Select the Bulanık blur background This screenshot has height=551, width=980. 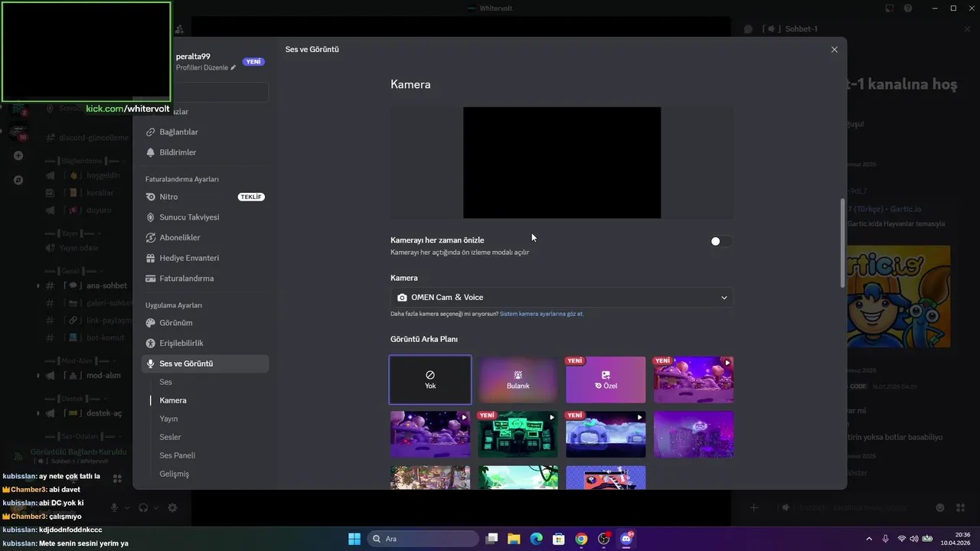click(x=518, y=380)
